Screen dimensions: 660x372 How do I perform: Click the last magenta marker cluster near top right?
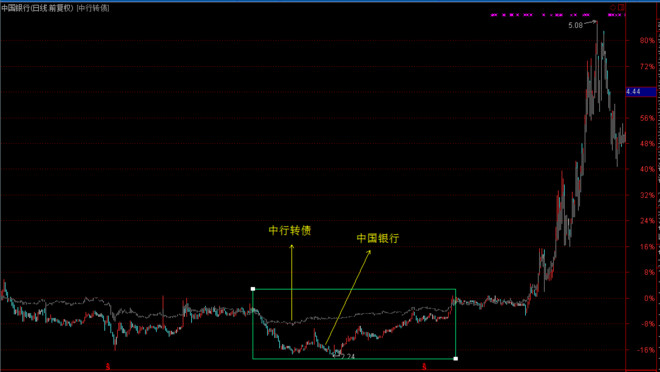[x=617, y=15]
